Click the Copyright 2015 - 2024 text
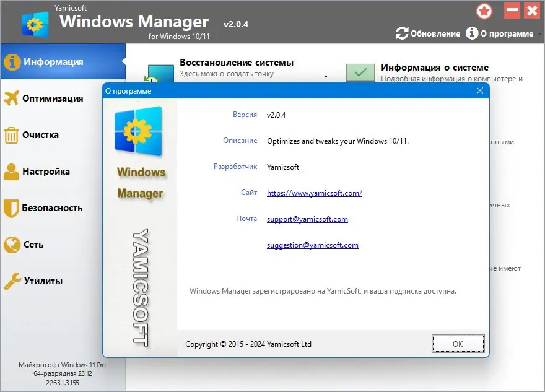The height and width of the screenshot is (392, 545). point(248,344)
